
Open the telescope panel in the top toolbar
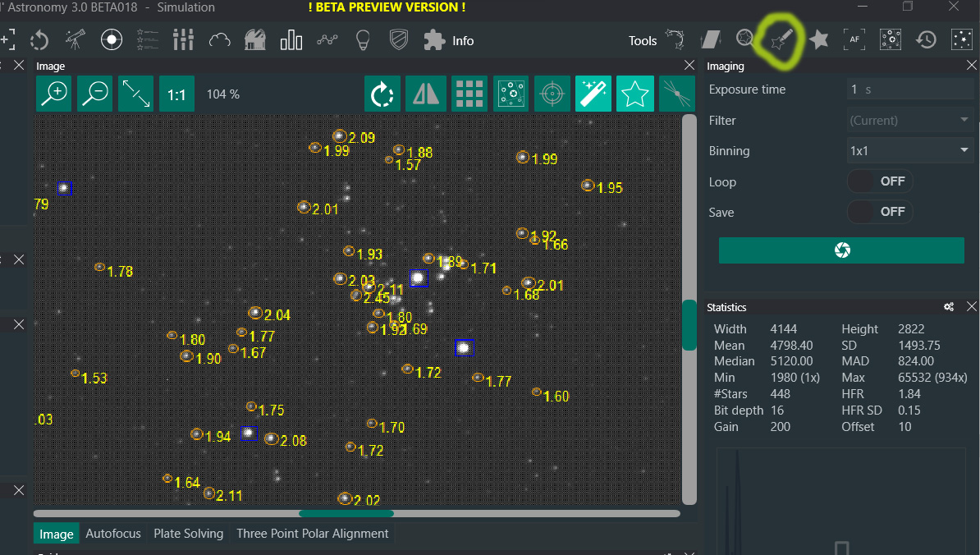tap(76, 40)
